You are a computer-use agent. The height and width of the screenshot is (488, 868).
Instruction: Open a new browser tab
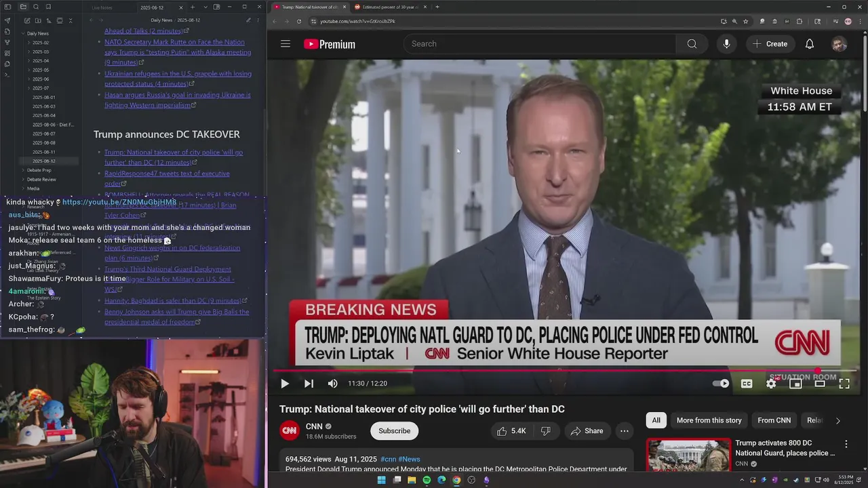[x=437, y=7]
